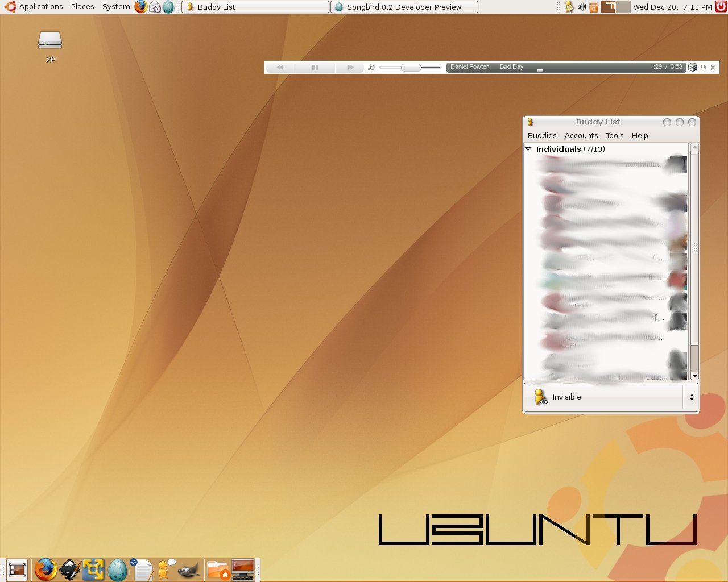
Task: Open the Help menu in Buddy List
Action: 640,135
